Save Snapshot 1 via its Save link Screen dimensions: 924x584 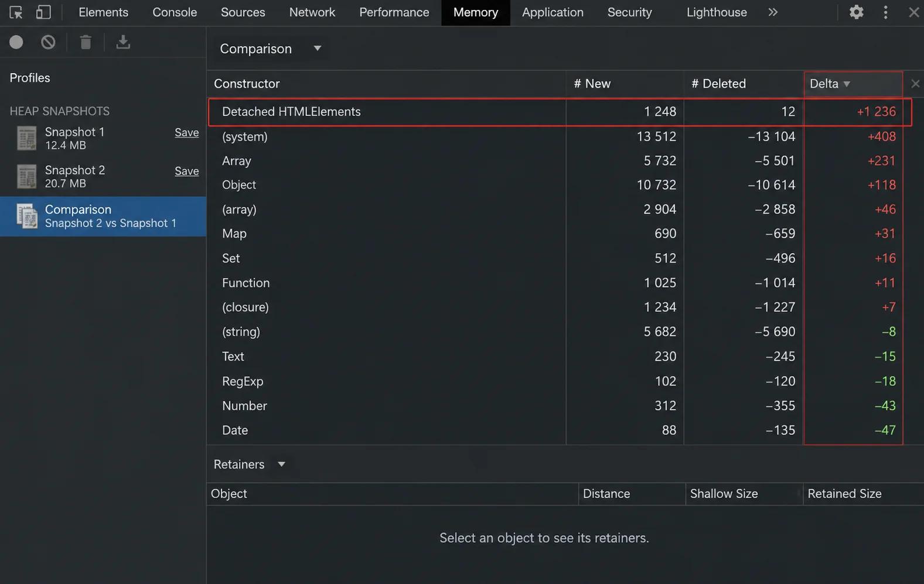(186, 133)
